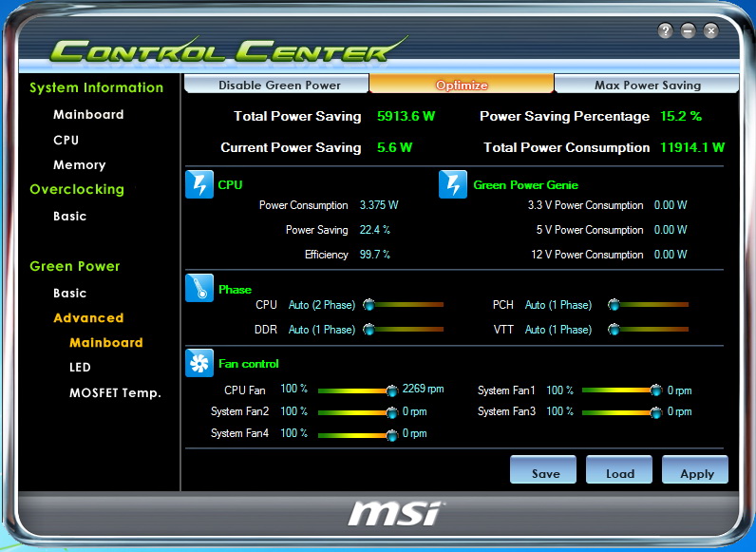Image resolution: width=756 pixels, height=552 pixels.
Task: Save the current power settings
Action: coord(543,472)
